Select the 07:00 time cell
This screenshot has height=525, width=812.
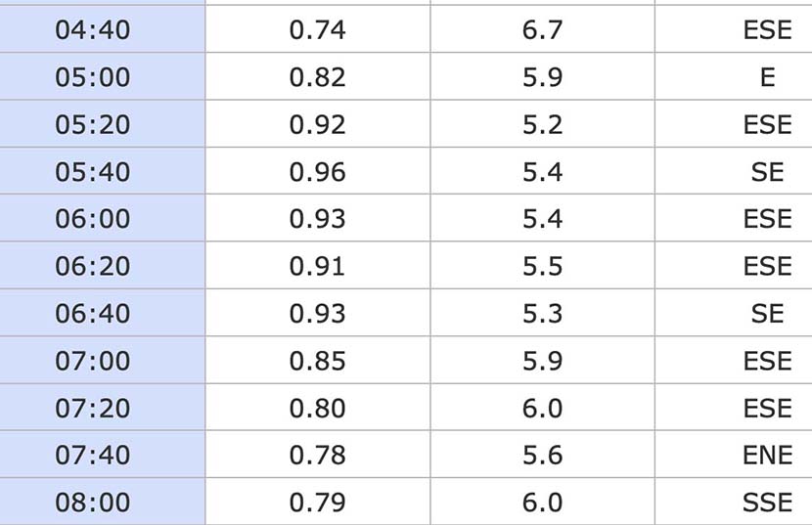(102, 361)
